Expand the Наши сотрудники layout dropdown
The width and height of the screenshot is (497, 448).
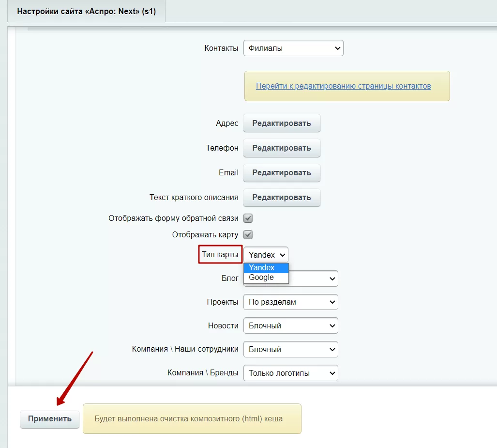(291, 349)
